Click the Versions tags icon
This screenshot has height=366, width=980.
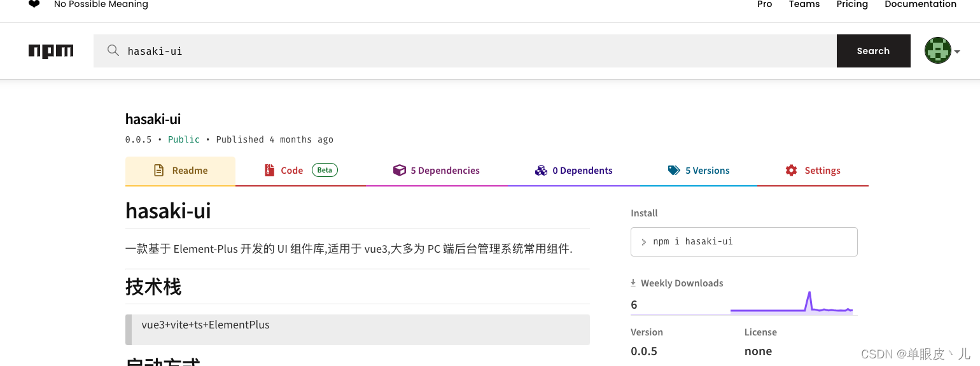click(x=674, y=171)
